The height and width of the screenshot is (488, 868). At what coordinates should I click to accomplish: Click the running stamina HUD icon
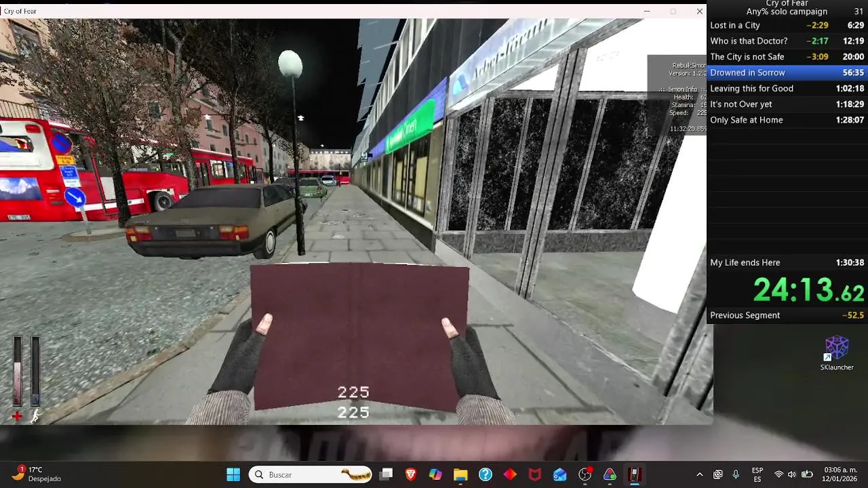[35, 416]
